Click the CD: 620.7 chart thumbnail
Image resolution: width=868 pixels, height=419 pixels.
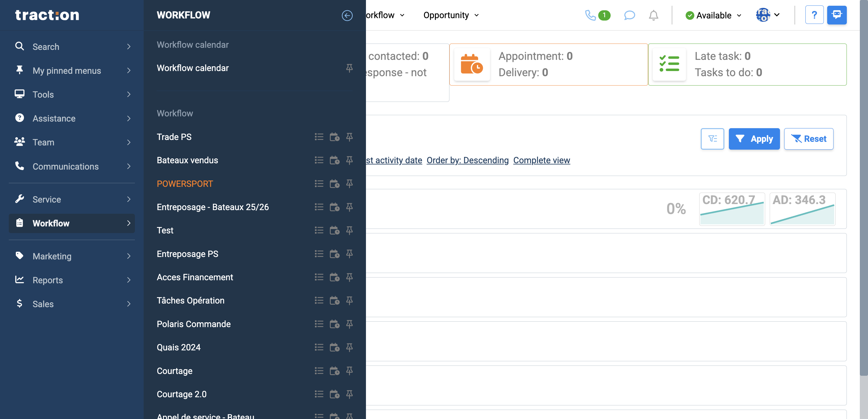732,209
